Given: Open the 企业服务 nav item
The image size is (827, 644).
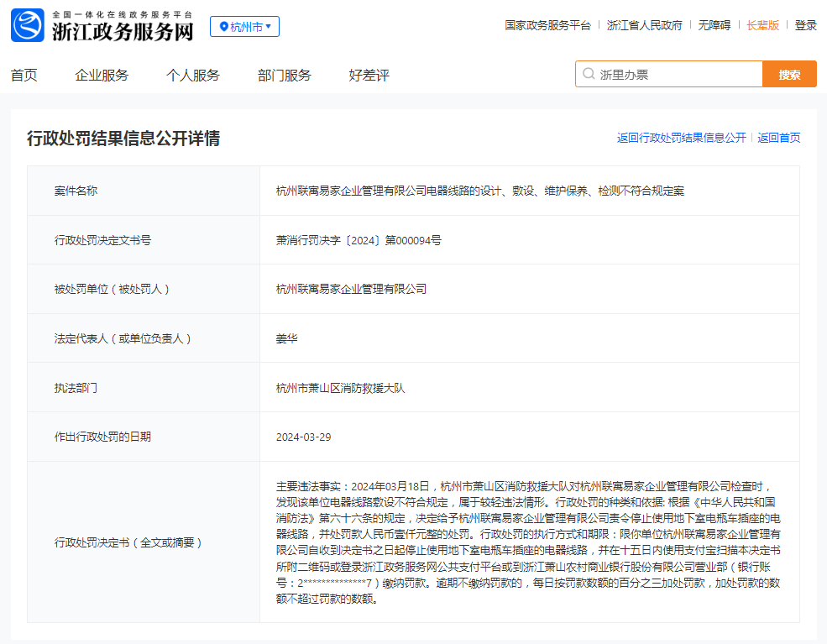Looking at the screenshot, I should point(102,76).
